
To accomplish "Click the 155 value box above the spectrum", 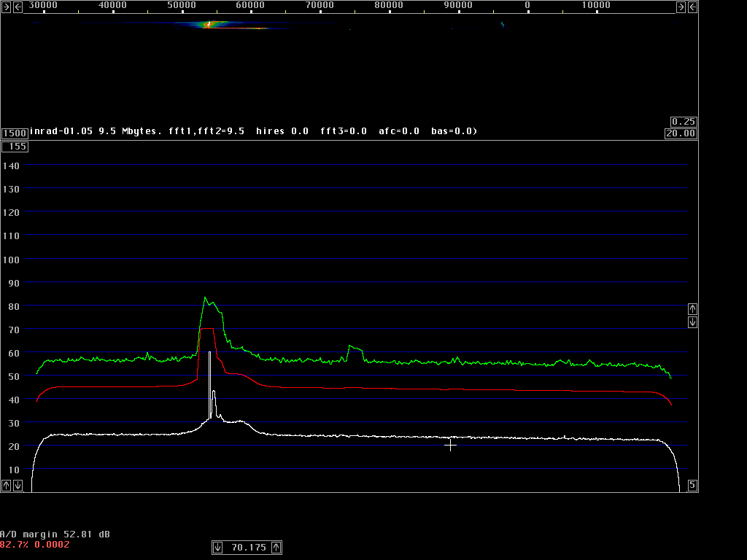I will tap(15, 147).
